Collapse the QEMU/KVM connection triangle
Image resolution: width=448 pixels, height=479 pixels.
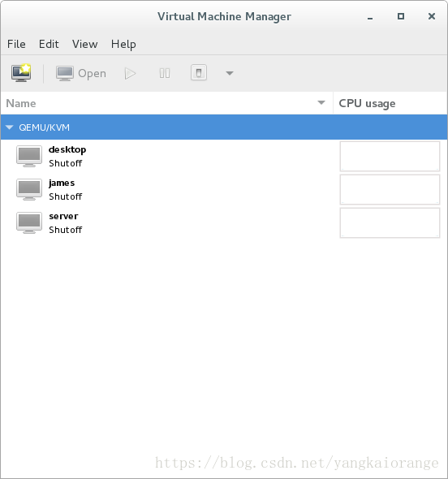[10, 127]
